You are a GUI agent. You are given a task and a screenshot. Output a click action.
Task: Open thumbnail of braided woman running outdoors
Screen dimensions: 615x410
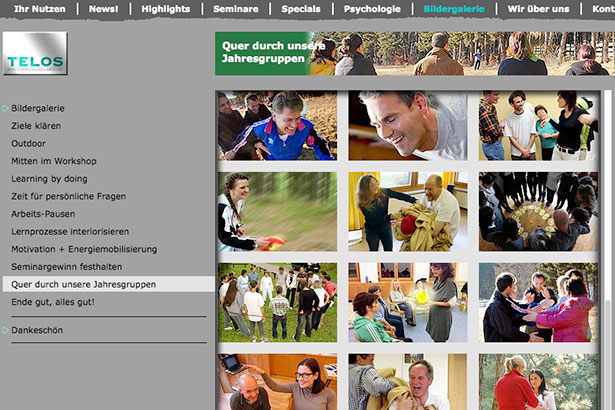coord(277,211)
